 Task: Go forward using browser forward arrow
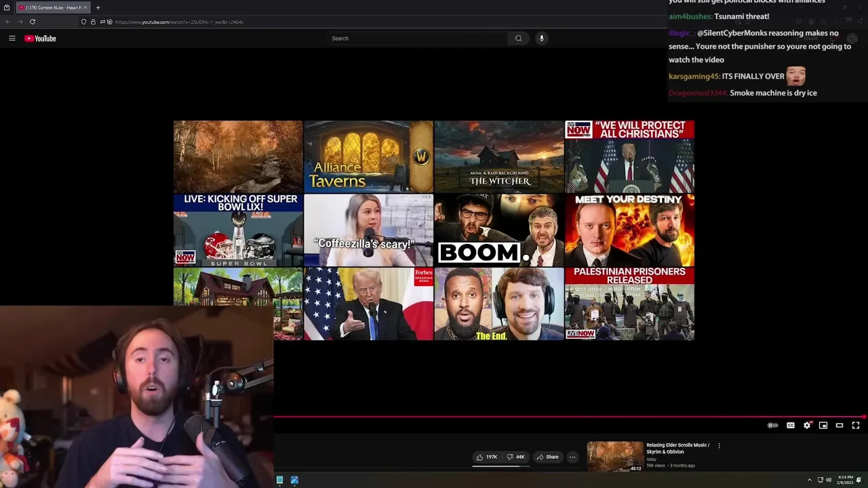click(x=20, y=22)
